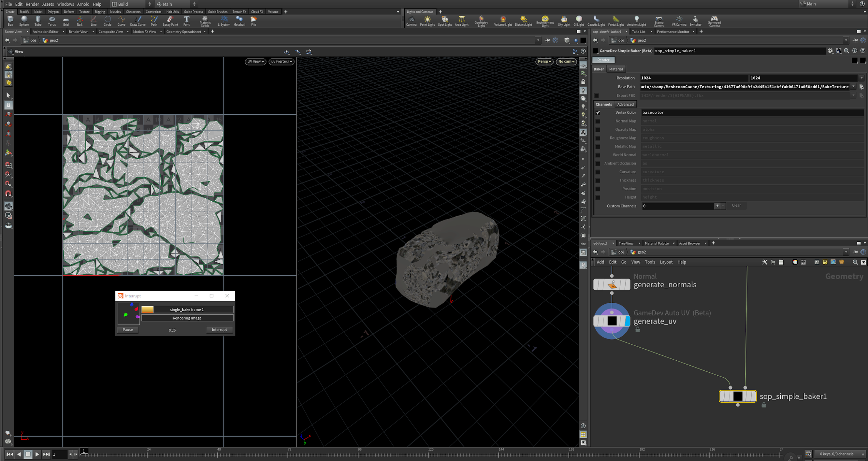
Task: Click the play forward button
Action: pyautogui.click(x=37, y=454)
